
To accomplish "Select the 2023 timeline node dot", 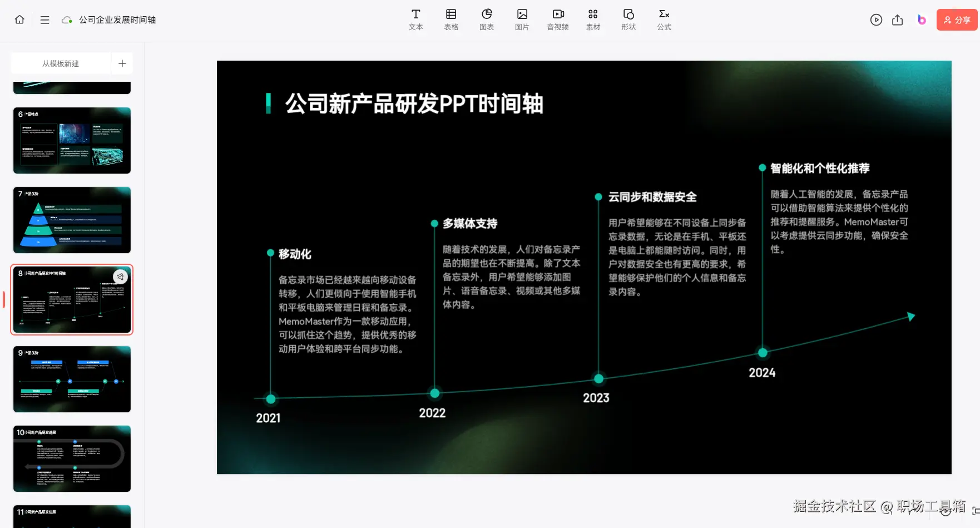I will click(598, 379).
